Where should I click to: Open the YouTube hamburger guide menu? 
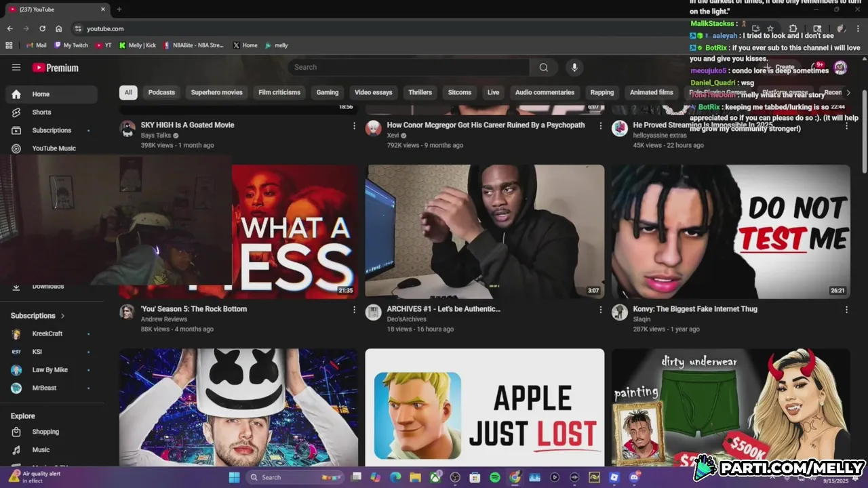click(16, 67)
